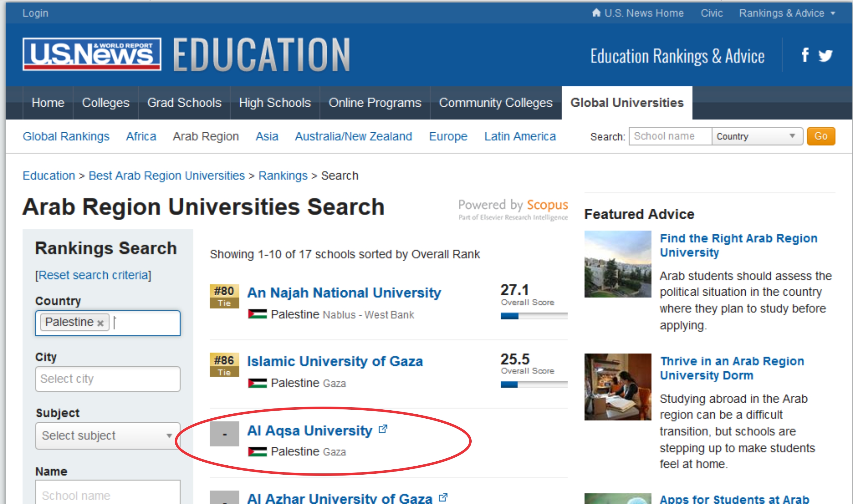Open the Rankings & Advice dropdown menu
Image resolution: width=853 pixels, height=504 pixels.
coord(787,13)
